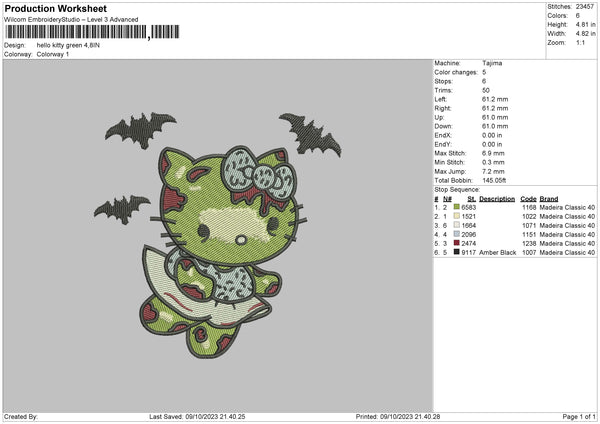
Task: Click thread code 1168 in stop sequence
Action: [x=529, y=207]
